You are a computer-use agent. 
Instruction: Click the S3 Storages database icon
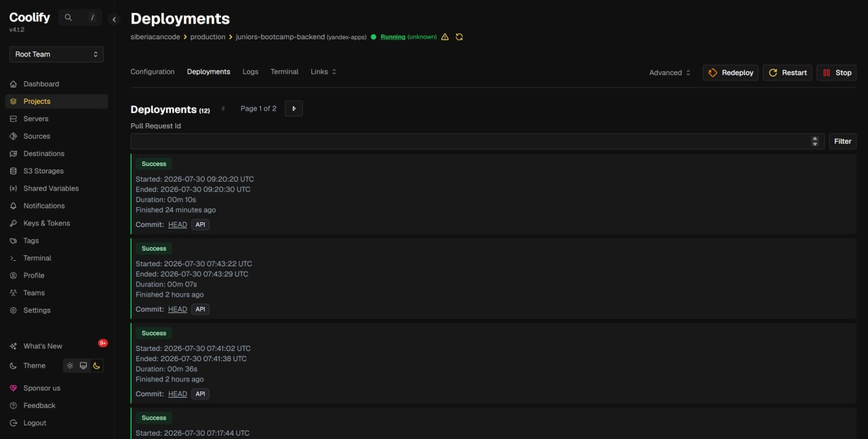[x=14, y=171]
